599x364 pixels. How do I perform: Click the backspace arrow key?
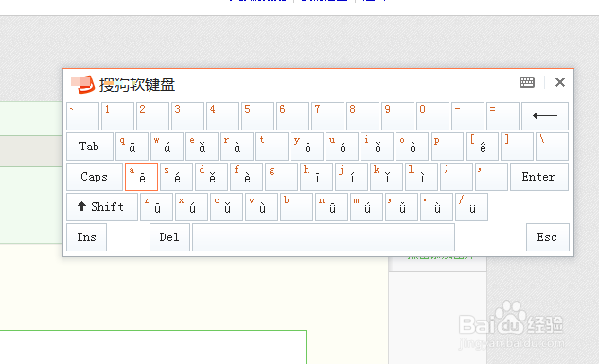coord(545,116)
